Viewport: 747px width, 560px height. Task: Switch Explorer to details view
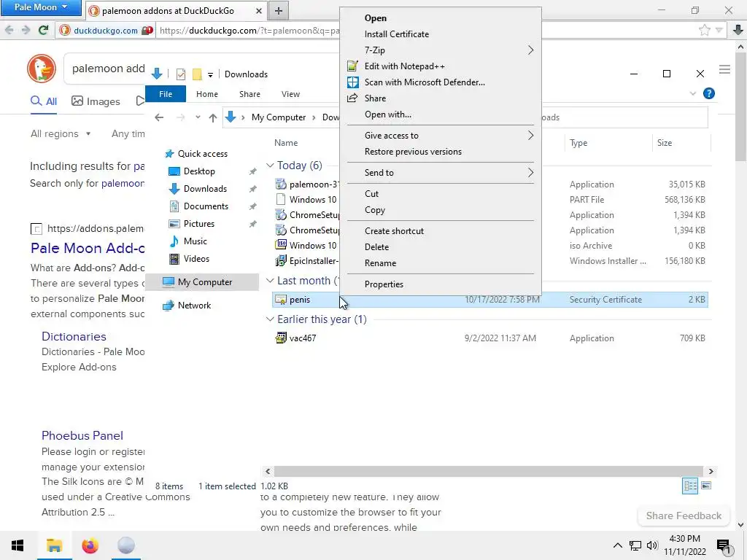click(690, 486)
